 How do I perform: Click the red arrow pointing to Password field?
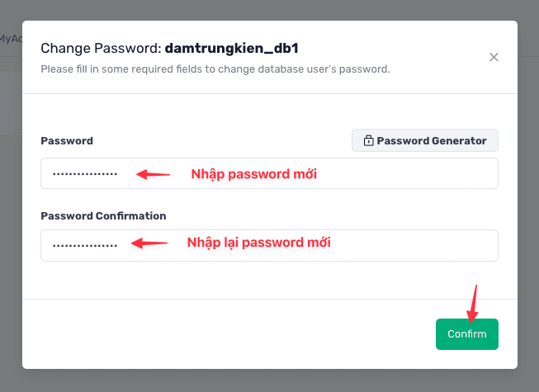(x=154, y=174)
